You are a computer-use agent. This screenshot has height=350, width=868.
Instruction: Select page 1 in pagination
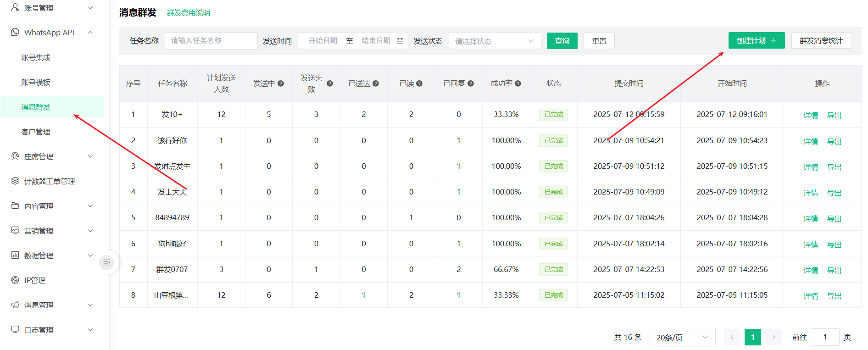[753, 337]
